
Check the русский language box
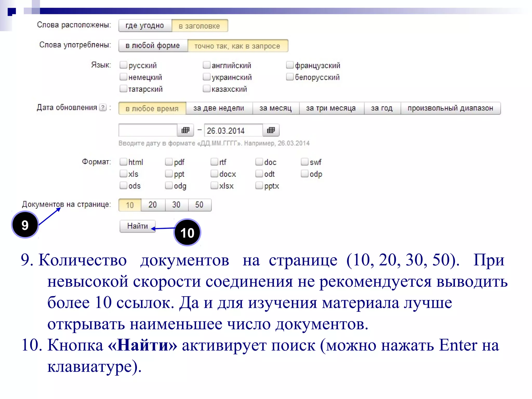pyautogui.click(x=123, y=65)
